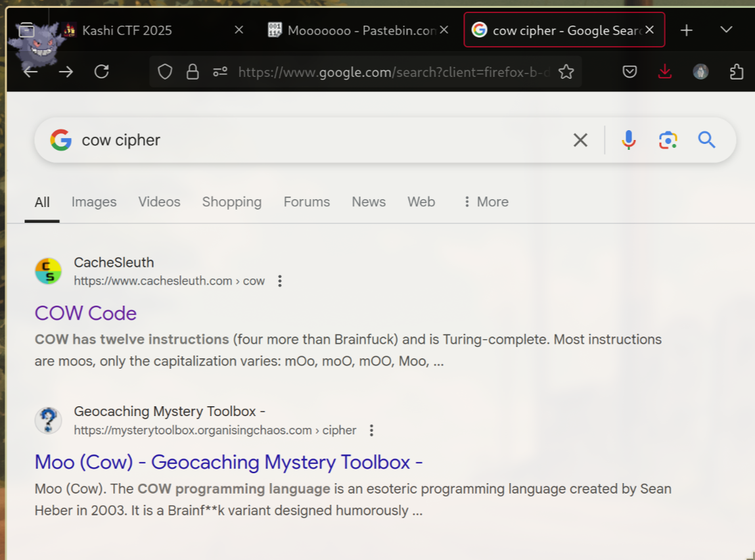
Task: Open the profile avatar icon in toolbar
Action: (x=700, y=72)
